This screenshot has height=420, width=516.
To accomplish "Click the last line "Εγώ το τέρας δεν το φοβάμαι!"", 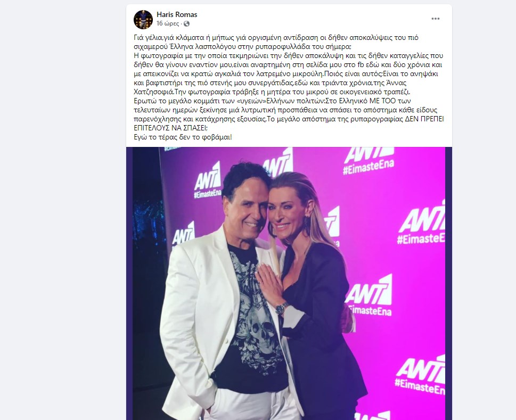I will tap(183, 137).
